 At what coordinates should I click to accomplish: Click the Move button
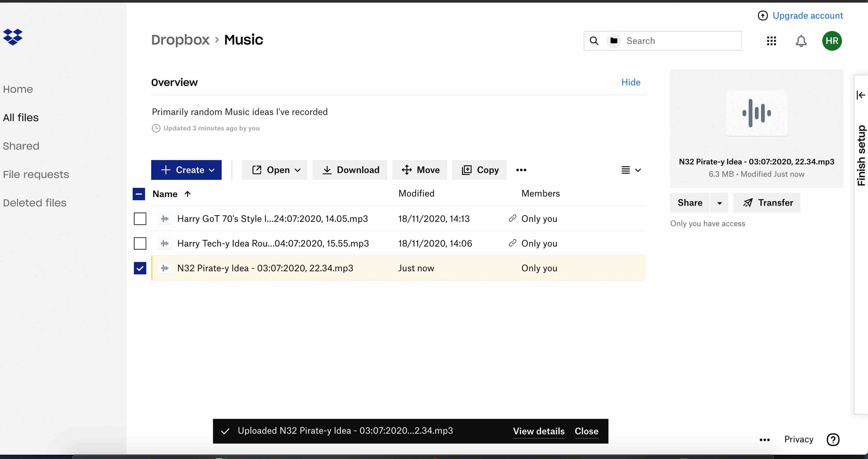pos(420,170)
